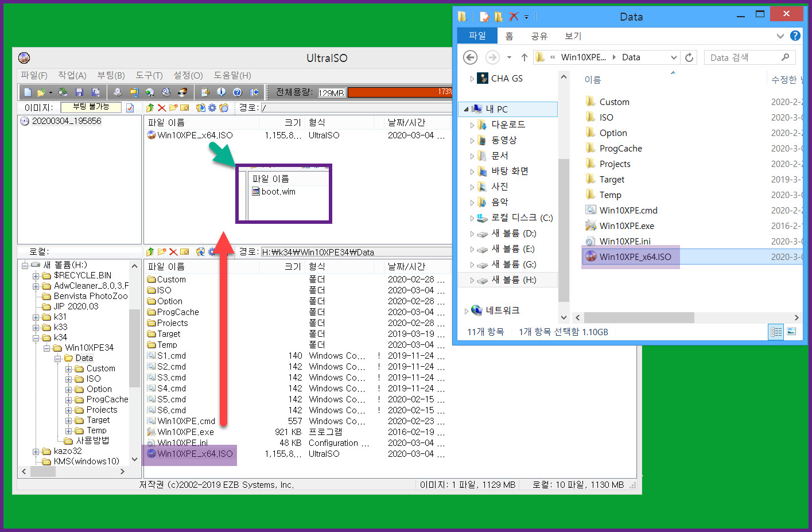Screen dimensions: 812x532
Task: Click the Save floppy-disk icon in UltraISO toolbar
Action: [79, 92]
